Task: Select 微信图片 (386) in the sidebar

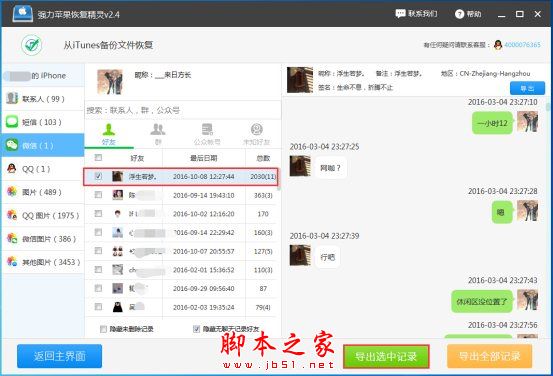Action: click(x=42, y=239)
